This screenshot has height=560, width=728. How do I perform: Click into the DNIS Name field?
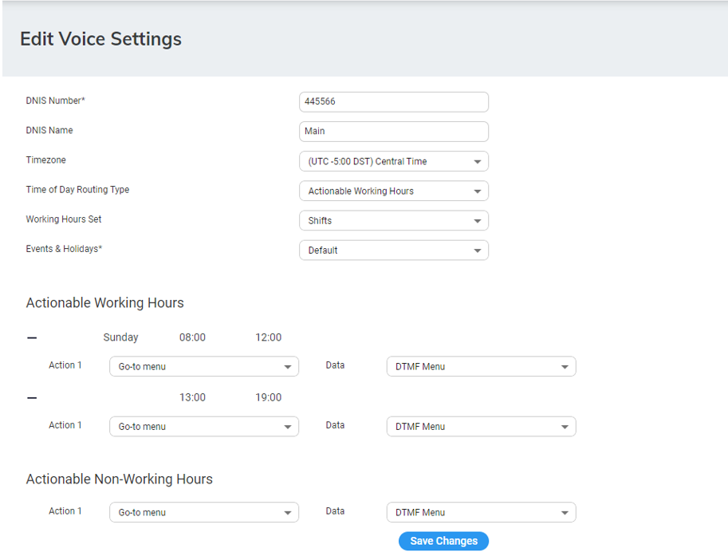[x=393, y=132]
